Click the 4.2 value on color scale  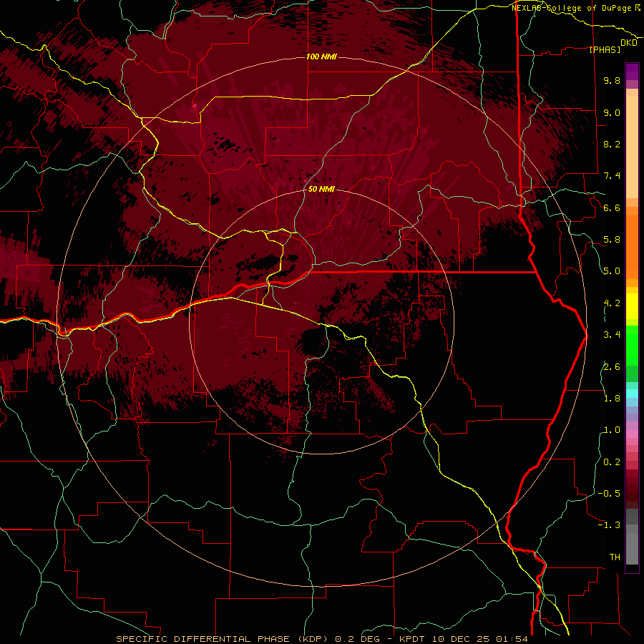point(612,303)
